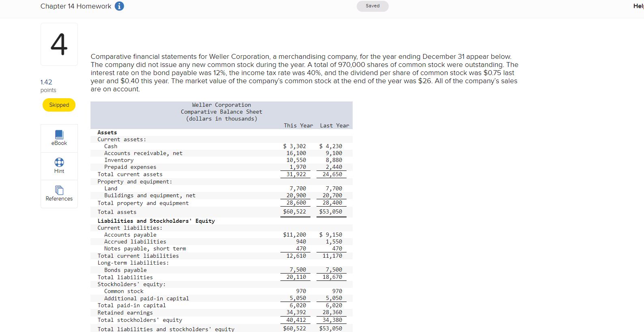Select Accounts receivable value 16,100

pos(296,153)
